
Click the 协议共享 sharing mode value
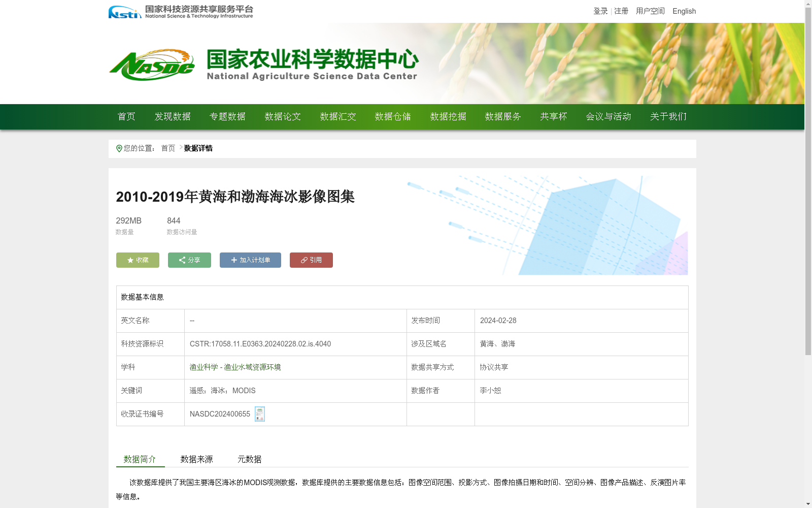pyautogui.click(x=494, y=367)
